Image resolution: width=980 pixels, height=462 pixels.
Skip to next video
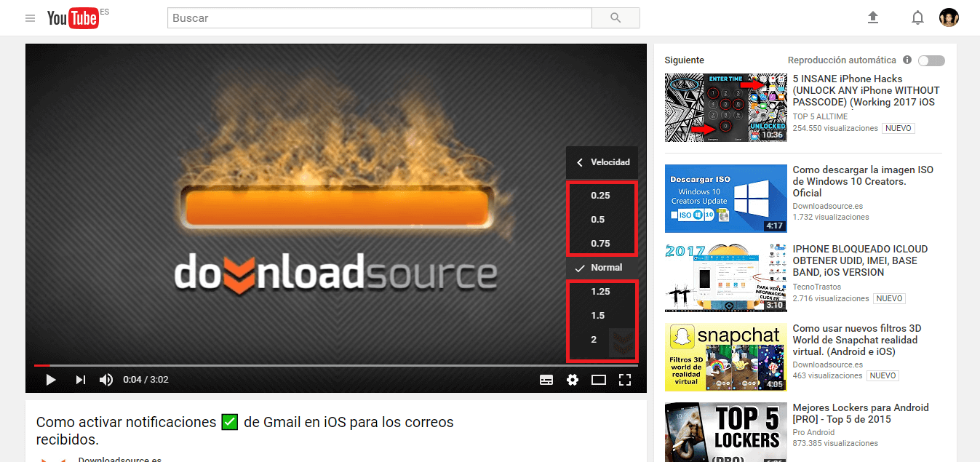[81, 379]
